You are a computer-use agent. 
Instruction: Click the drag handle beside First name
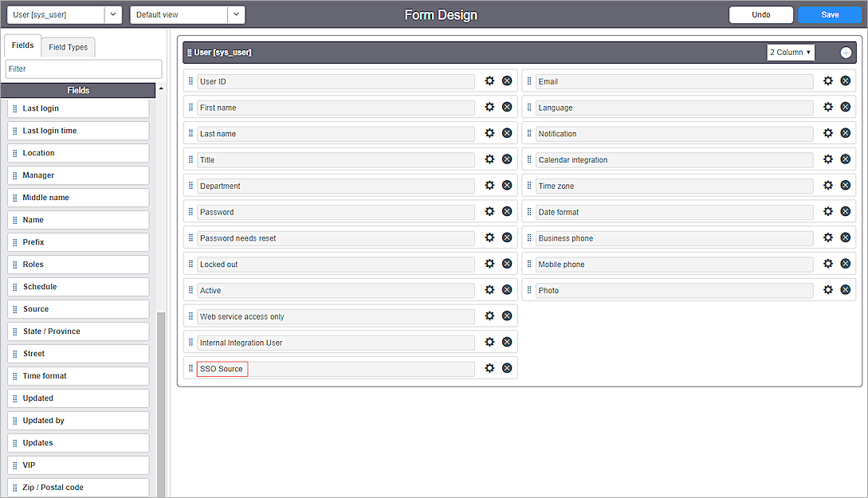pyautogui.click(x=190, y=107)
